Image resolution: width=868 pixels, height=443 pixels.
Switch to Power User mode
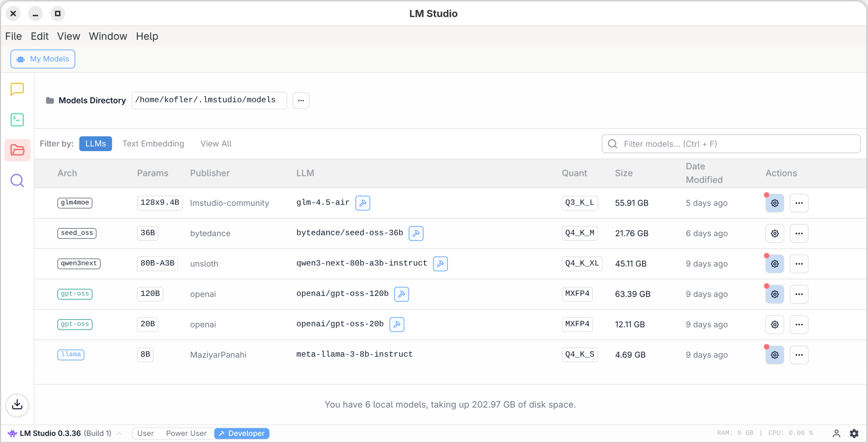click(186, 433)
